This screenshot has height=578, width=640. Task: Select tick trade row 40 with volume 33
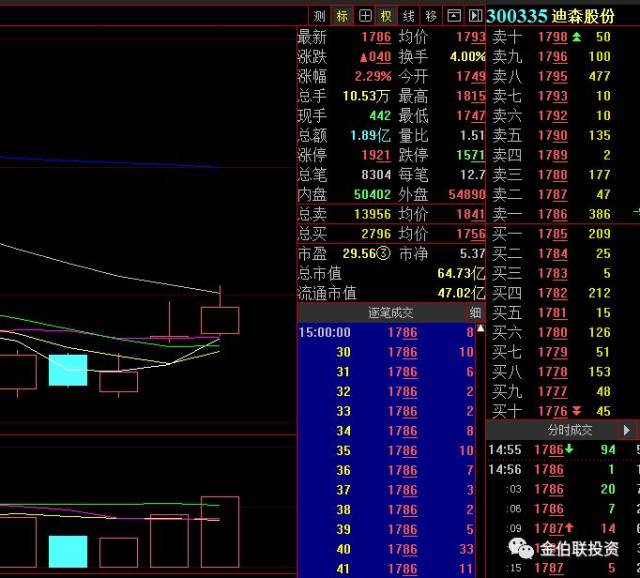coord(387,549)
